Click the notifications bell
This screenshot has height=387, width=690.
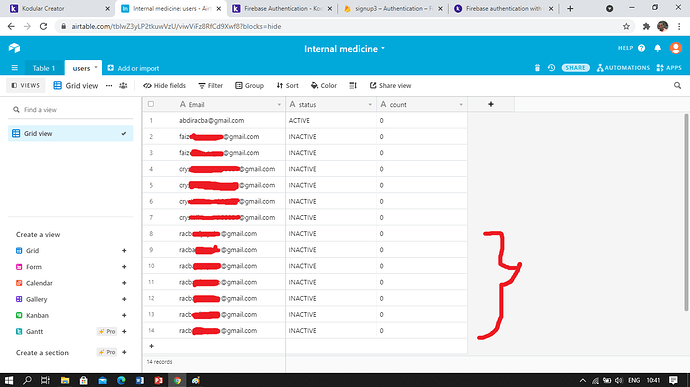[x=657, y=48]
